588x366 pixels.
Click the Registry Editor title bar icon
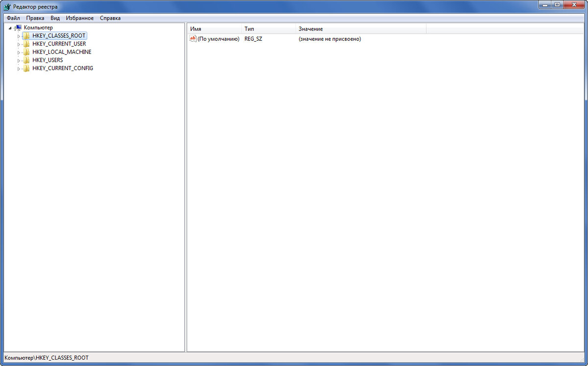click(x=7, y=6)
